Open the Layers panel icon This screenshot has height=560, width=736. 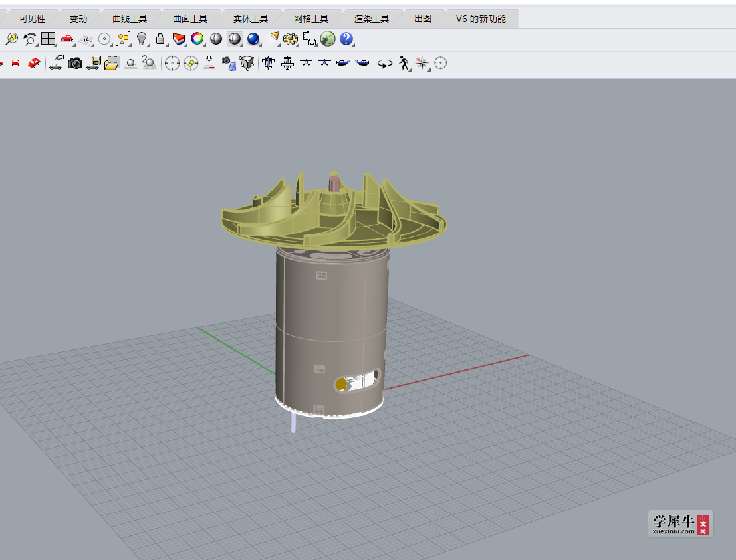pyautogui.click(x=179, y=39)
